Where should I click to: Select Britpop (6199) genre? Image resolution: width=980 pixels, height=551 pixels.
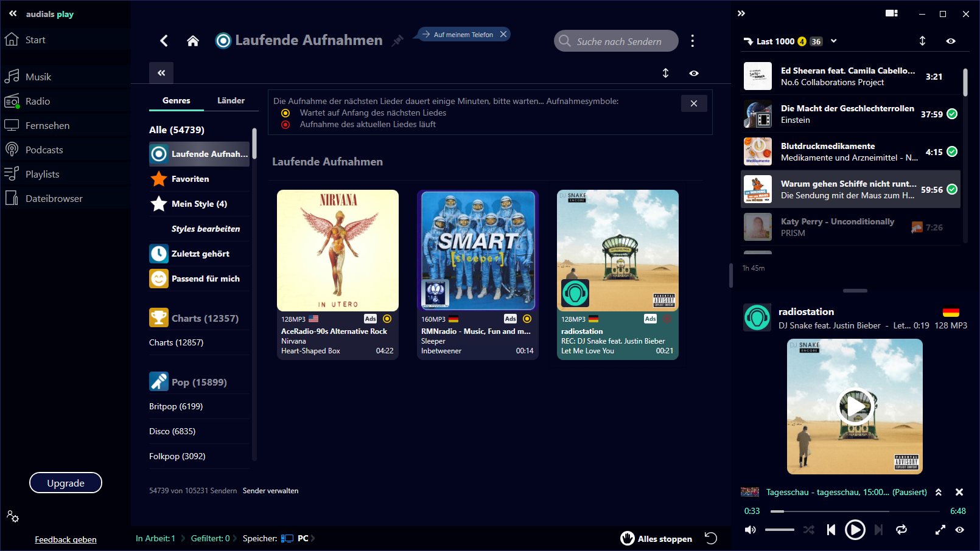click(199, 406)
